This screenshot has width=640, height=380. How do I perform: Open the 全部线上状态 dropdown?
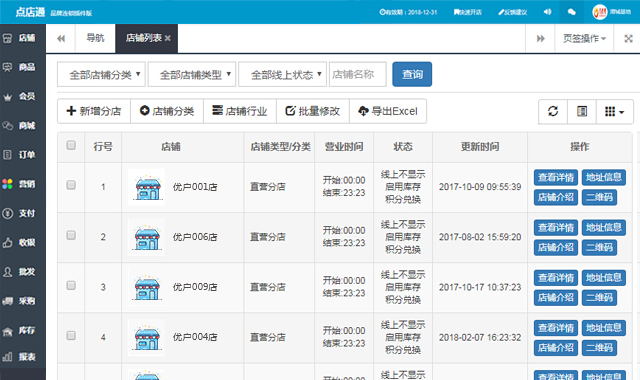282,74
